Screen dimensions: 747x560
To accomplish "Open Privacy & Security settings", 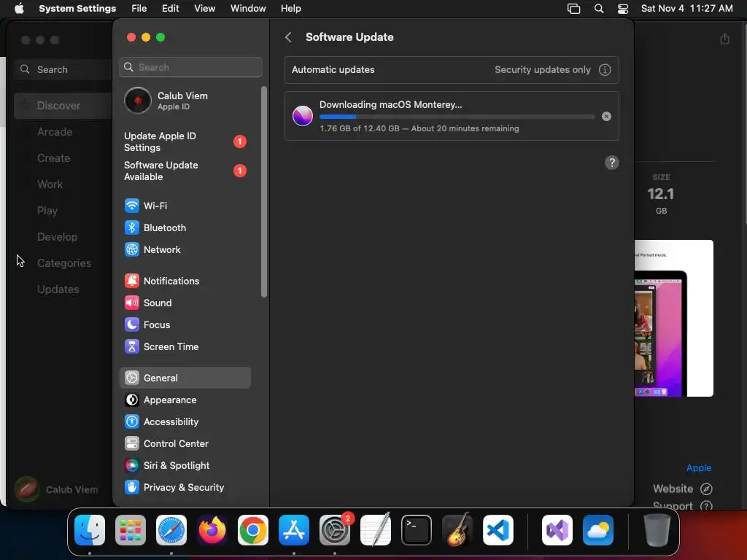I will [x=185, y=488].
